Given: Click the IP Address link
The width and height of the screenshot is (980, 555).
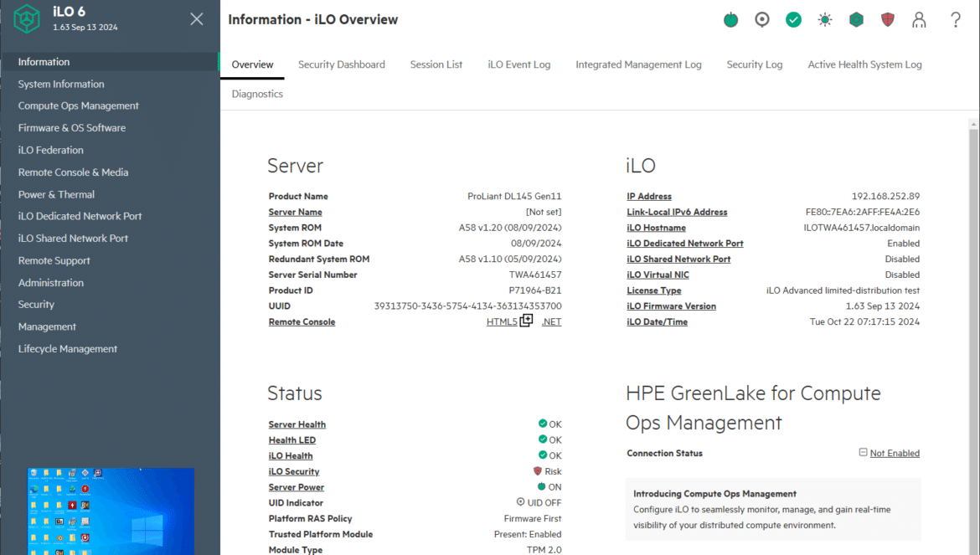Looking at the screenshot, I should tap(649, 196).
